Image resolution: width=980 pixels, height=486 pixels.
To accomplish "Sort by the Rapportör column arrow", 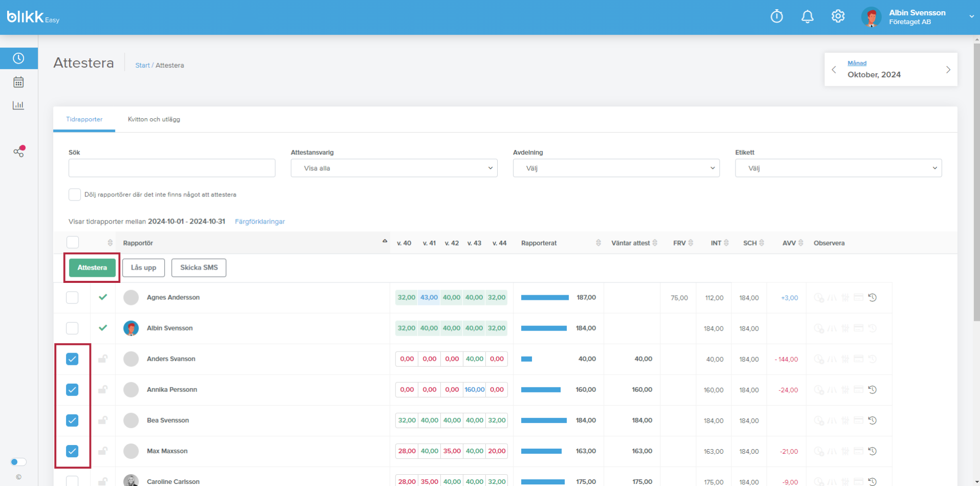I will [x=385, y=241].
